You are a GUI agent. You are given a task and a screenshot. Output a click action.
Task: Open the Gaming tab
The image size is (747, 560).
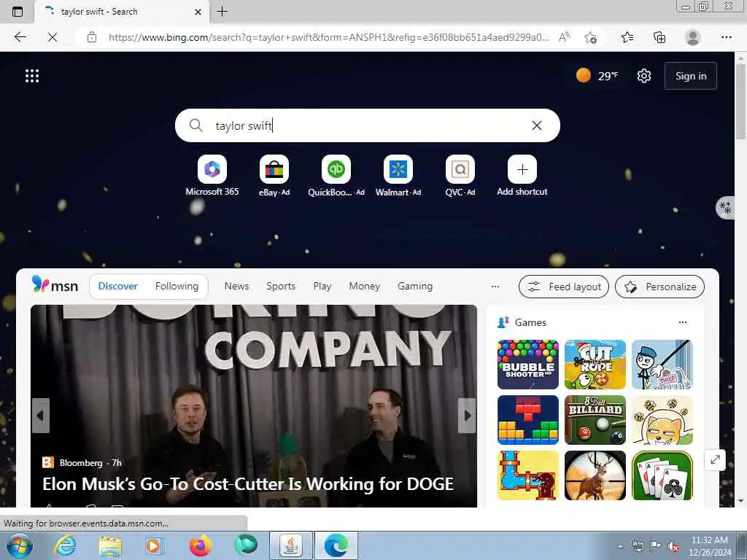click(x=415, y=286)
